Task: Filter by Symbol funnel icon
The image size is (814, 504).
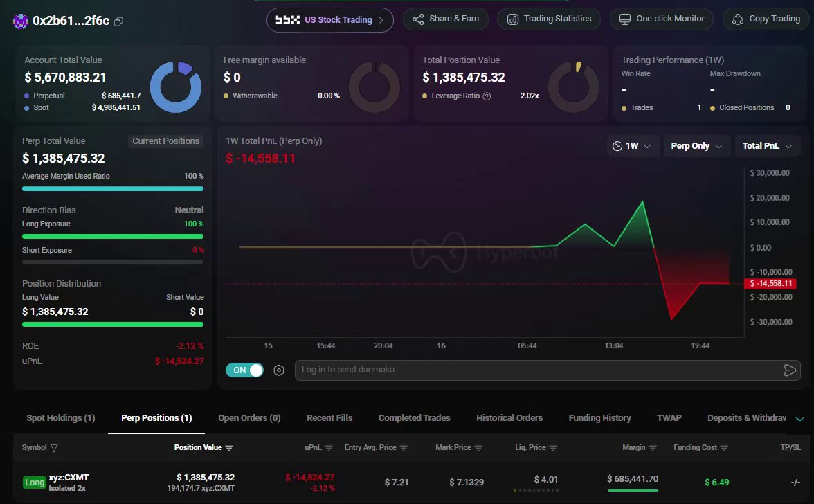Action: click(x=54, y=448)
